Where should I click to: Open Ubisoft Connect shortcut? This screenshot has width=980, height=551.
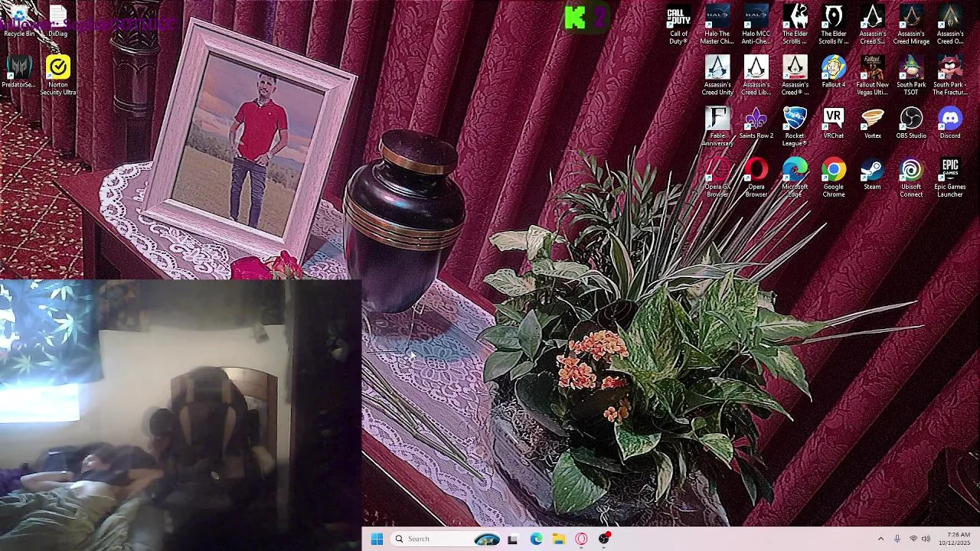[x=911, y=178]
